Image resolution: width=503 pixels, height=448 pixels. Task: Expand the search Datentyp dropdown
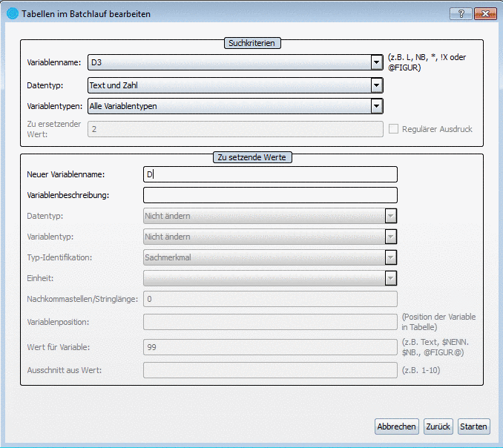(x=377, y=85)
